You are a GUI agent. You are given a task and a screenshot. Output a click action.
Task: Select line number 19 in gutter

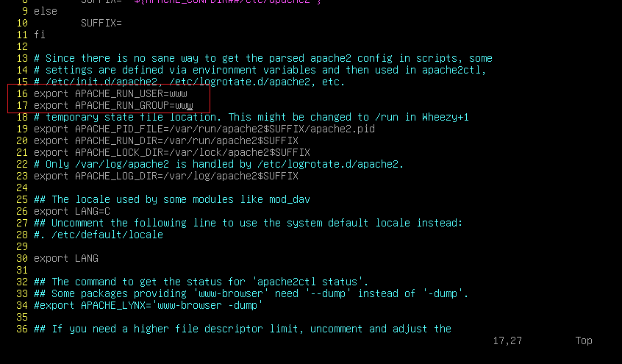[22, 129]
